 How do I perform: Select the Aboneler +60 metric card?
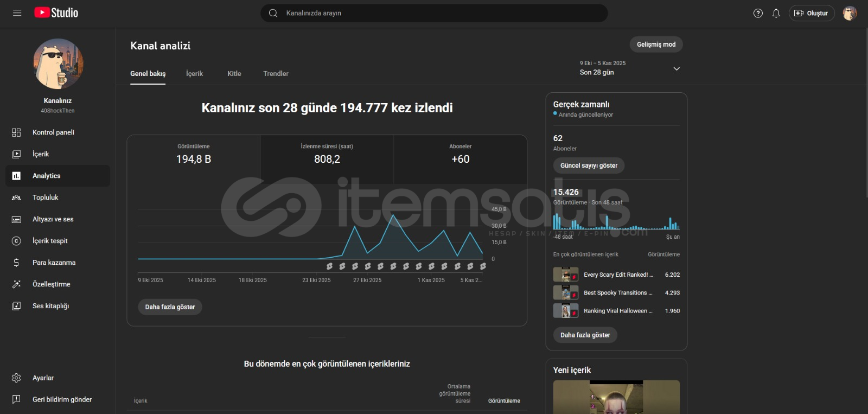[461, 160]
